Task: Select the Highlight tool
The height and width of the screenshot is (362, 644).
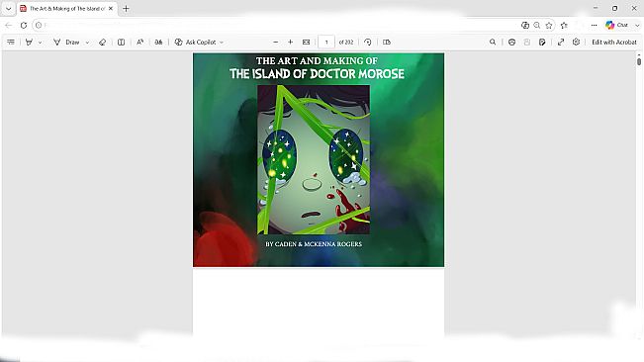Action: point(29,42)
